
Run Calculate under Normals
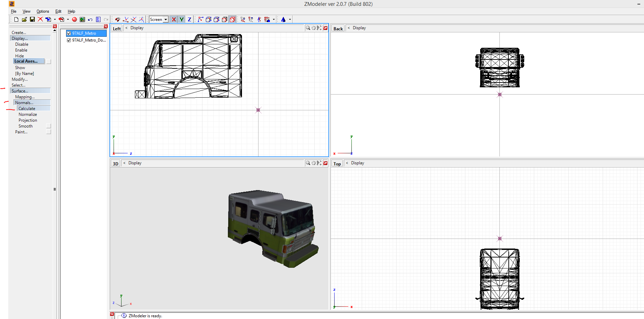(27, 108)
